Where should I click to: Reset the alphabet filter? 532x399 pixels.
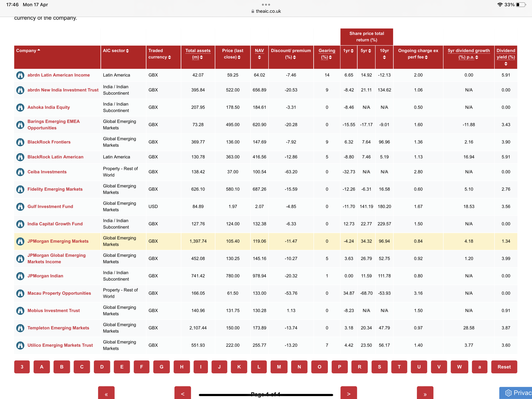coord(504,367)
